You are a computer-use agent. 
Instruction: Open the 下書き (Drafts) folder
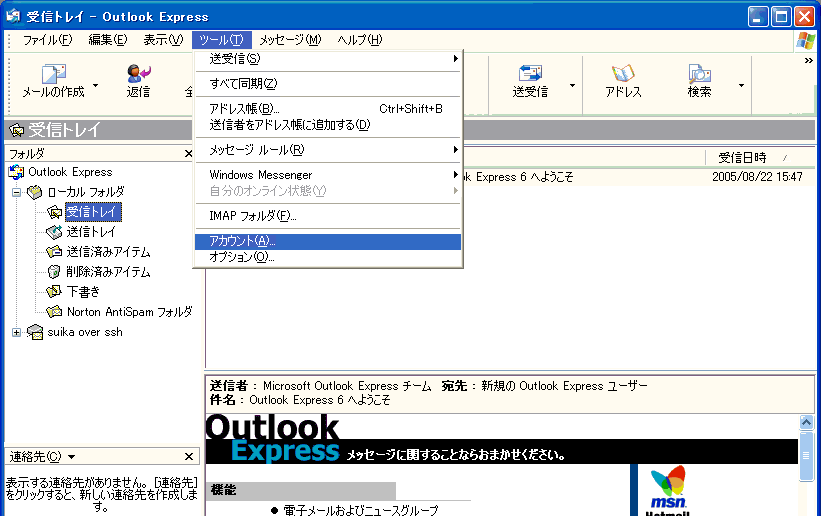click(83, 291)
